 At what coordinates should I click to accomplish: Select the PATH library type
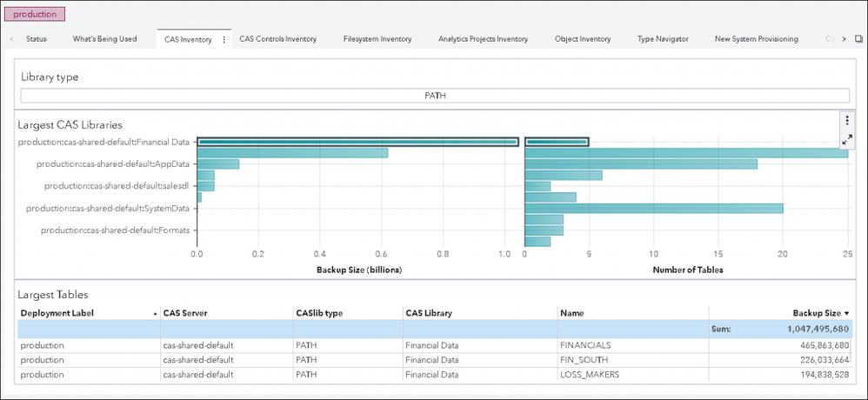click(435, 96)
